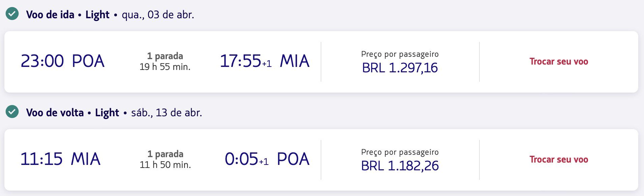Select the 17:55 arrival time

pos(241,61)
